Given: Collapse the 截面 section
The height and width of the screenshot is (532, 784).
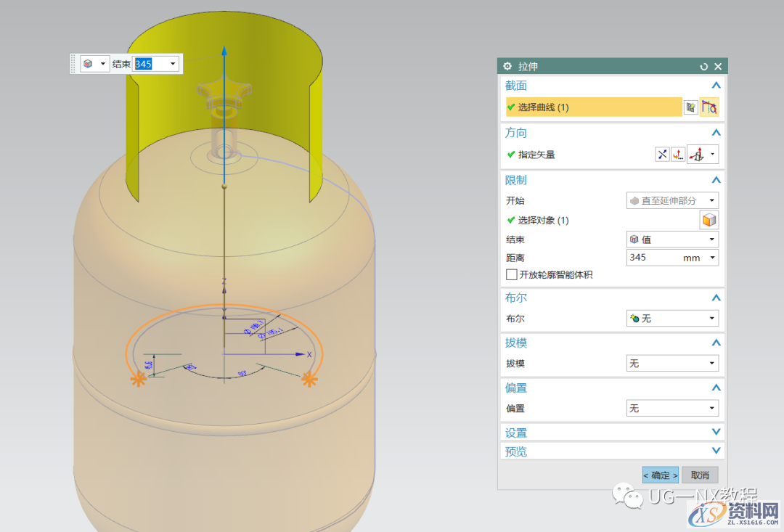Looking at the screenshot, I should tap(716, 86).
